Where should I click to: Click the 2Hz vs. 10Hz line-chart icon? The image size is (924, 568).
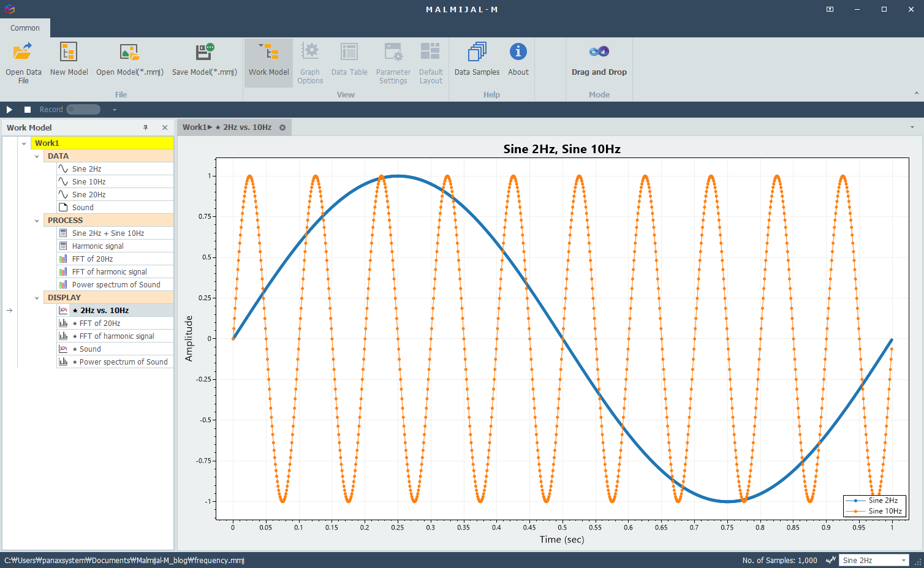pyautogui.click(x=63, y=311)
